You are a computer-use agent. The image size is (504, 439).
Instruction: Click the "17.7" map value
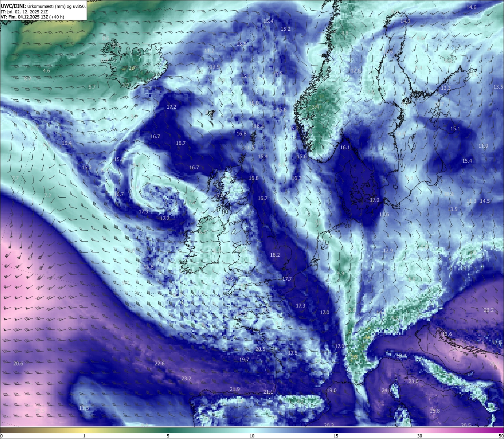click(x=287, y=279)
